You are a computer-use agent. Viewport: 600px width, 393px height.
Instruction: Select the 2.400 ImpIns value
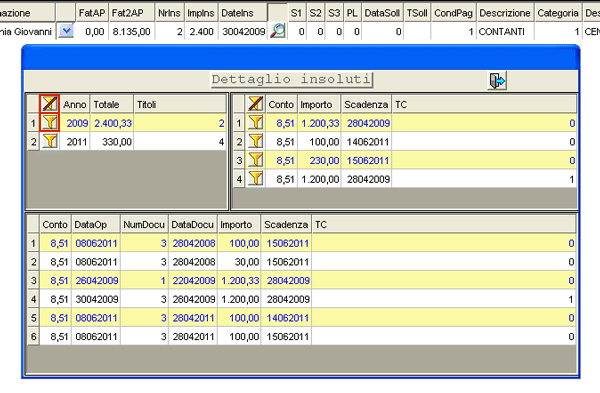pyautogui.click(x=201, y=31)
